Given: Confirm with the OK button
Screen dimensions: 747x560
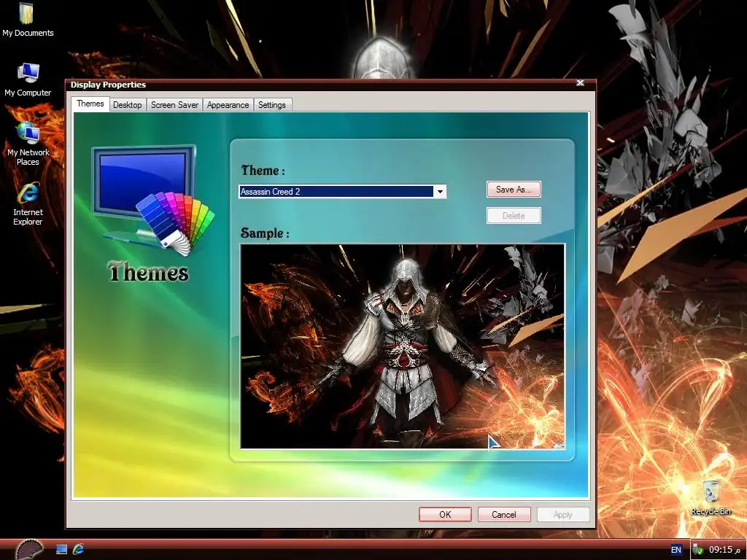Looking at the screenshot, I should (x=445, y=514).
